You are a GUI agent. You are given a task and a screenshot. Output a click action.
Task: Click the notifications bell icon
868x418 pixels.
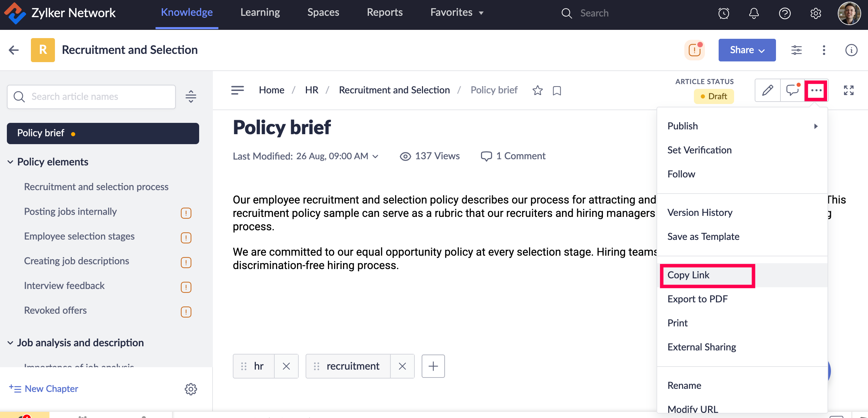click(x=754, y=13)
